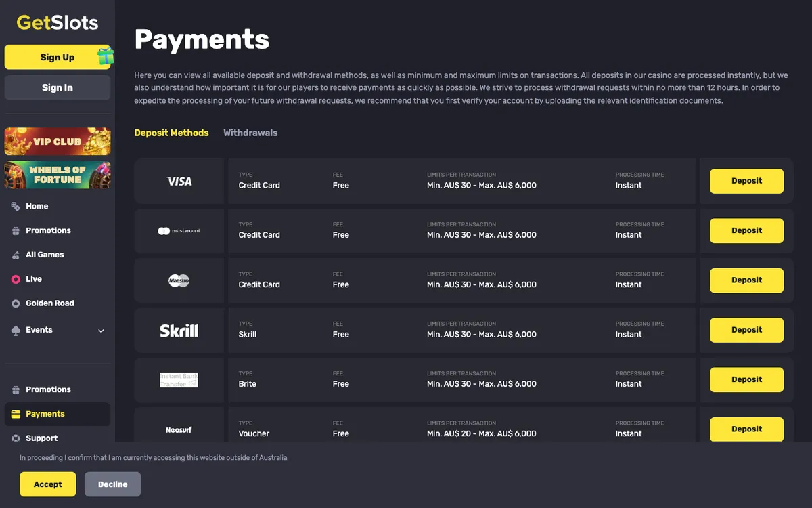The image size is (812, 508).
Task: Click Deposit in the VISA row
Action: click(x=746, y=181)
